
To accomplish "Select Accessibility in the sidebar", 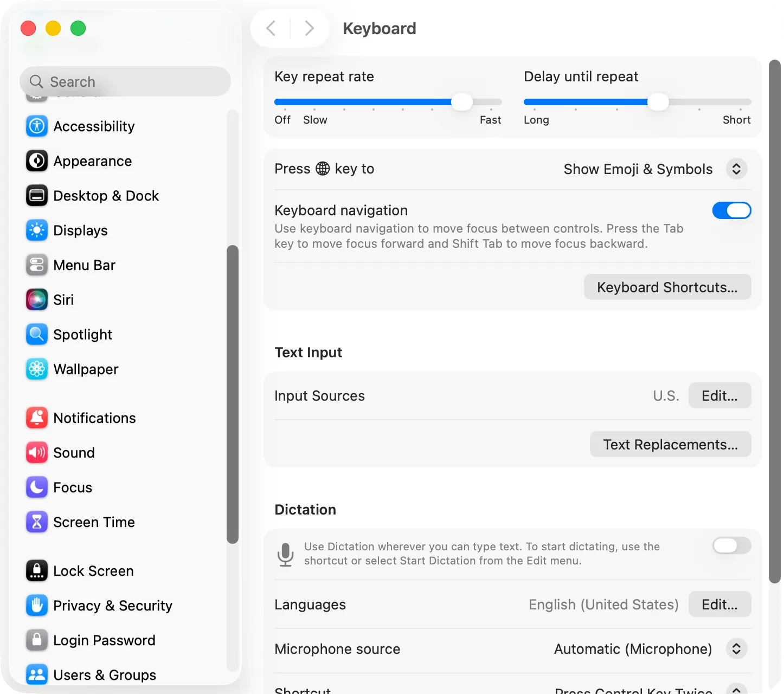I will coord(94,126).
